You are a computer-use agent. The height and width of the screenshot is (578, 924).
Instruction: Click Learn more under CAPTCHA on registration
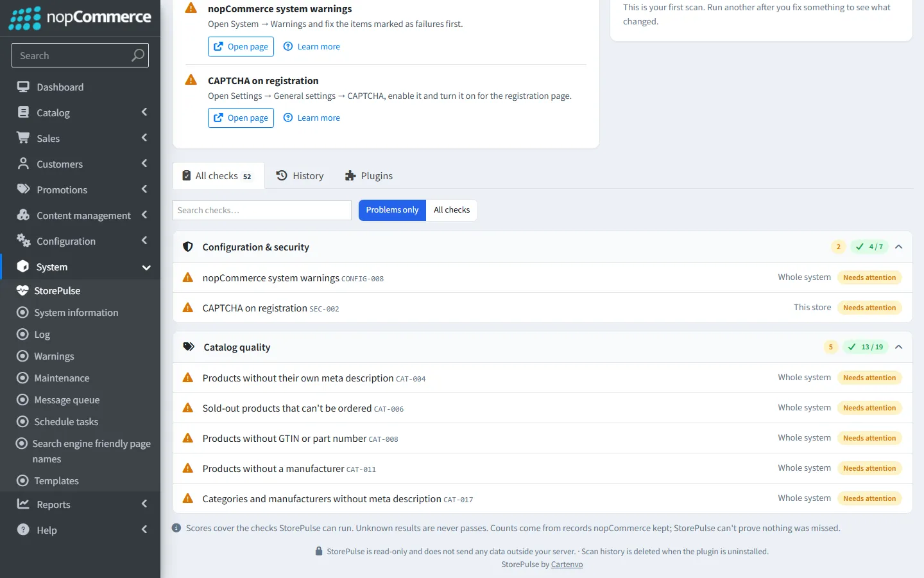(312, 118)
